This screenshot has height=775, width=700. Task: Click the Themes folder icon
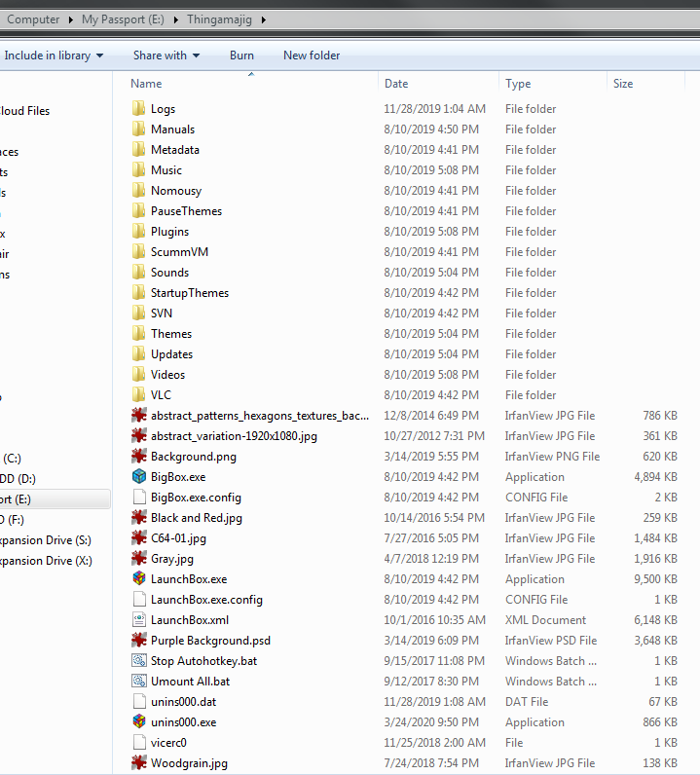coord(139,334)
